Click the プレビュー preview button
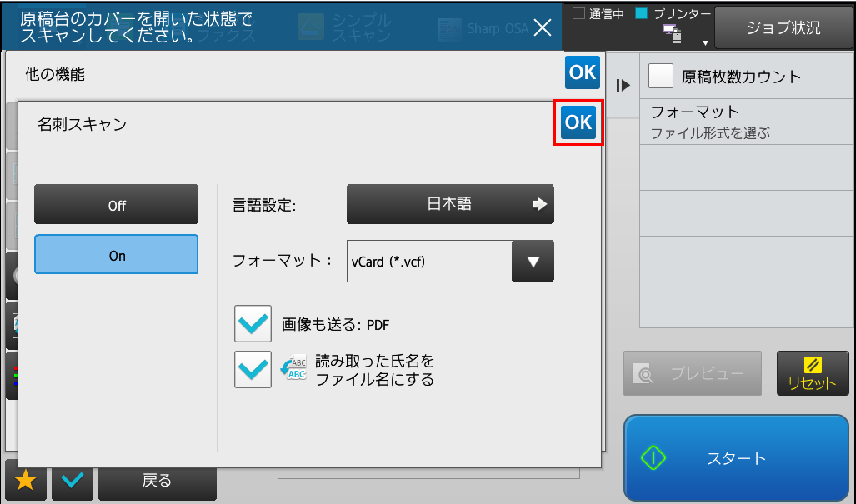This screenshot has width=856, height=504. pyautogui.click(x=693, y=374)
